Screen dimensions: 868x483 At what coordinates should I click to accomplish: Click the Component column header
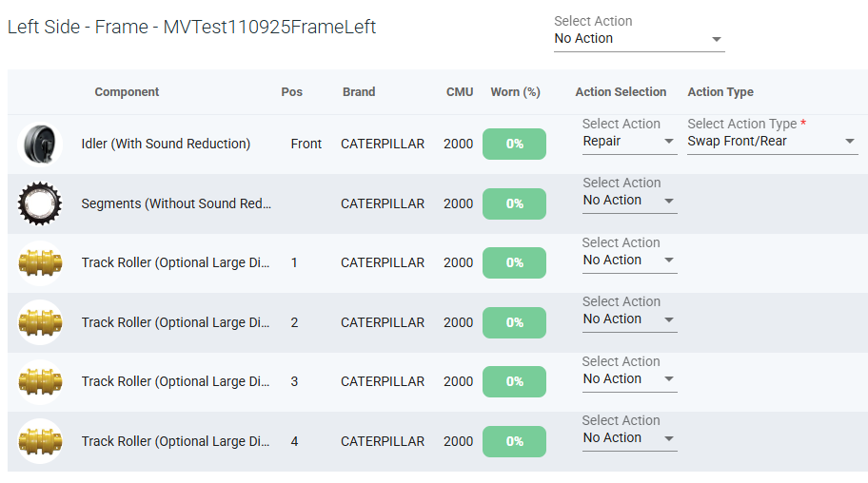[x=127, y=92]
